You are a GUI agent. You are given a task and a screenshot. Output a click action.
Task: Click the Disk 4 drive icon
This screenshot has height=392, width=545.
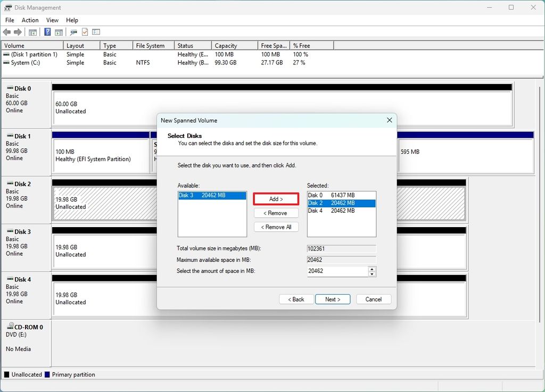10,279
